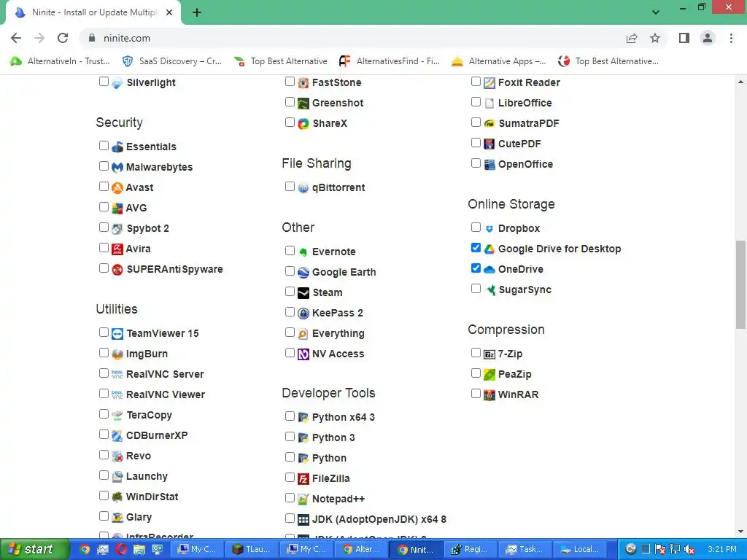Tick the Everything checkbox
The height and width of the screenshot is (560, 747).
(290, 332)
